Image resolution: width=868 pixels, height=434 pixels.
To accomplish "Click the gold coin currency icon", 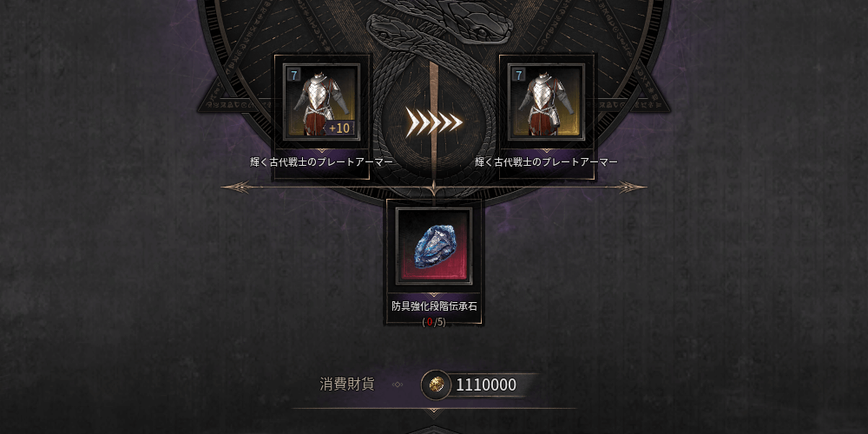I will click(x=436, y=385).
